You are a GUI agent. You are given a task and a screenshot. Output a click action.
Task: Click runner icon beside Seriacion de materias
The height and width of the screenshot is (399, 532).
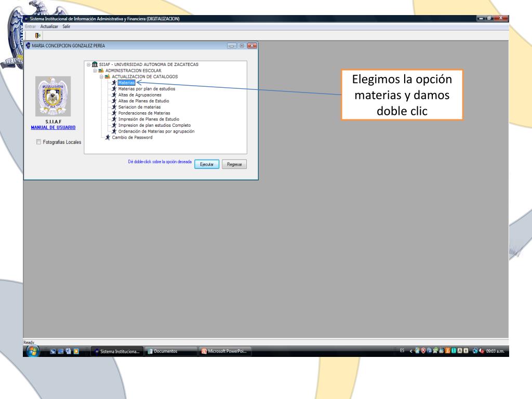click(x=114, y=107)
